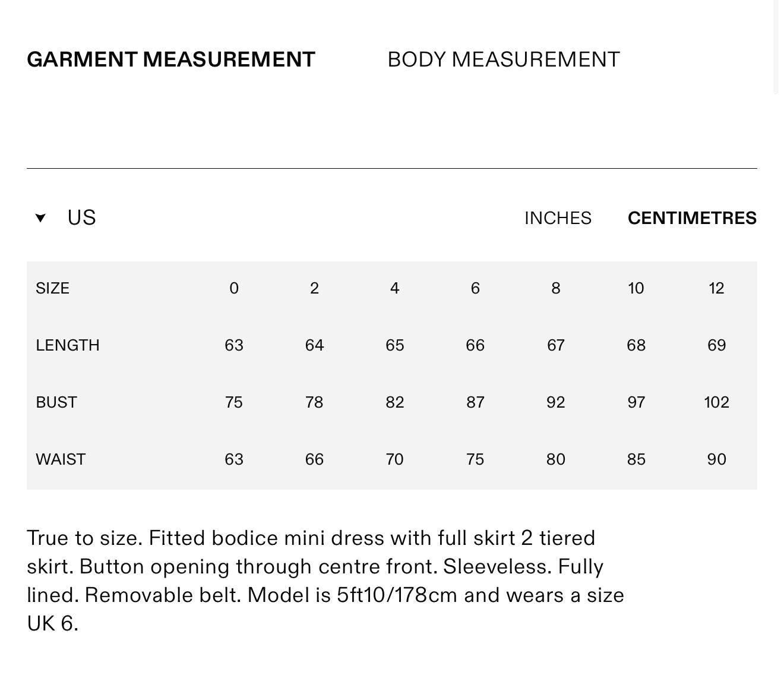Select size 12 column header
This screenshot has width=784, height=700.
pyautogui.click(x=716, y=288)
